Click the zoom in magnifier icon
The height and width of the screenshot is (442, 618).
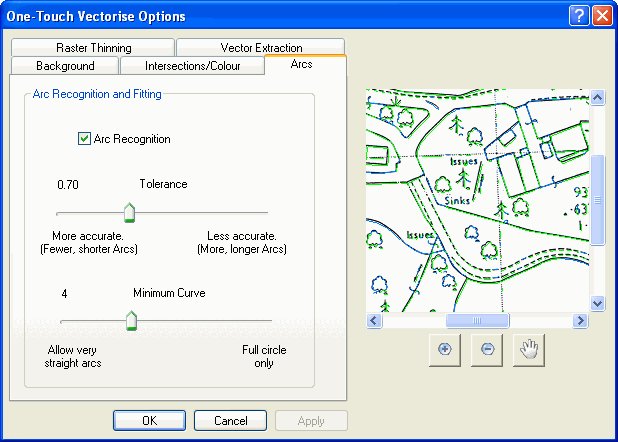(x=444, y=351)
